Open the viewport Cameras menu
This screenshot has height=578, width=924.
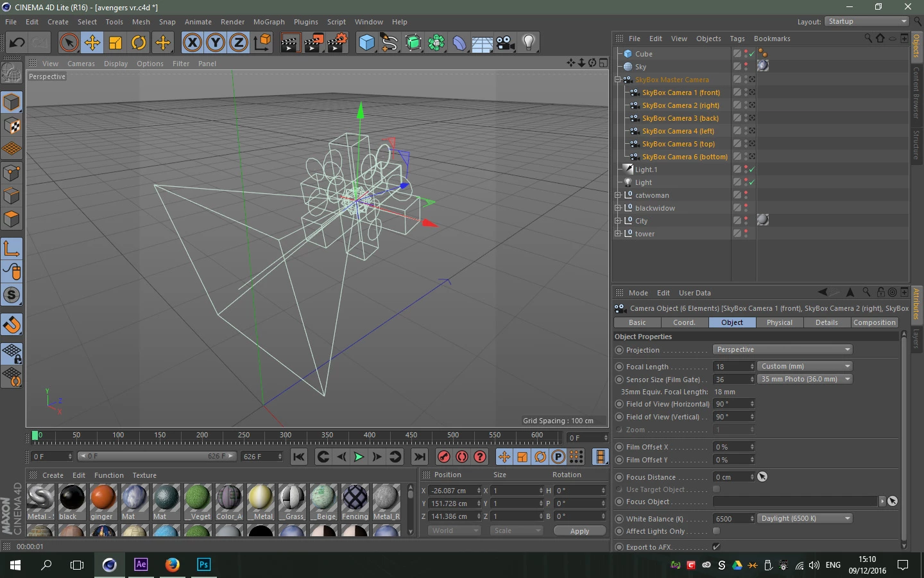point(81,64)
